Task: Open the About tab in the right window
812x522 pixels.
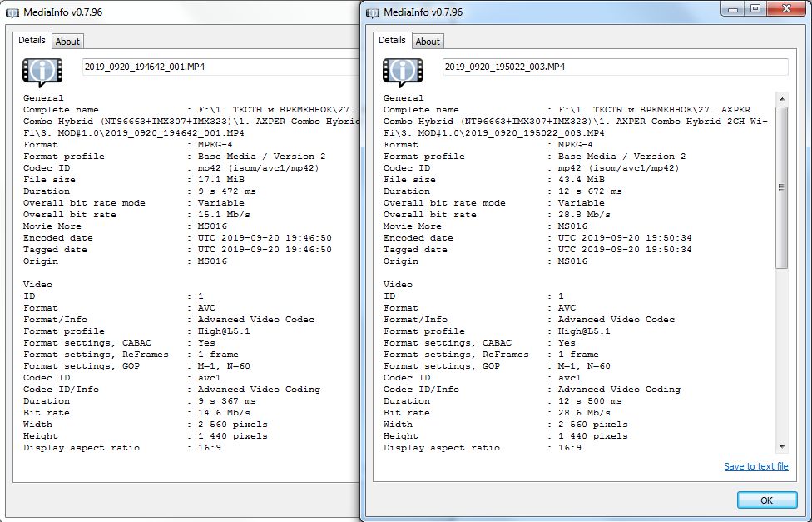Action: (428, 42)
